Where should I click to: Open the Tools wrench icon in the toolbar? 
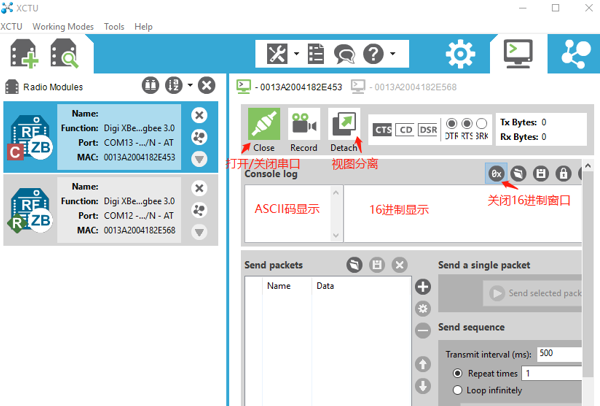[277, 54]
